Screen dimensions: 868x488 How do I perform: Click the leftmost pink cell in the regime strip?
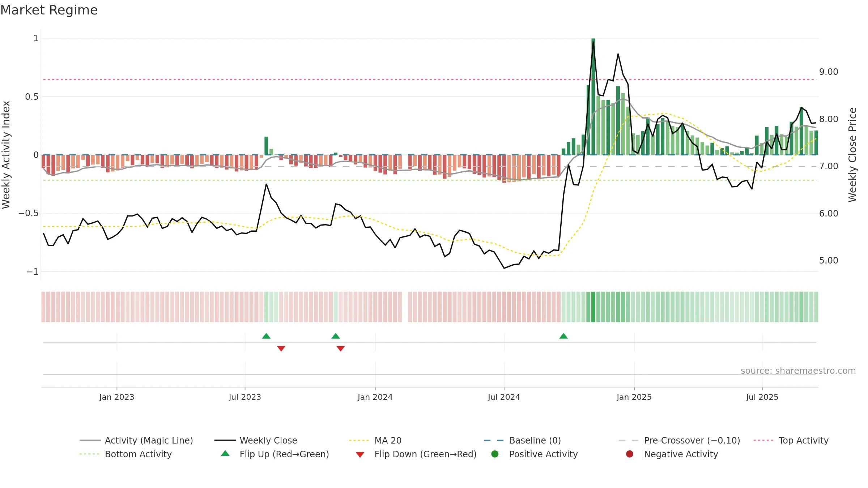(x=43, y=307)
